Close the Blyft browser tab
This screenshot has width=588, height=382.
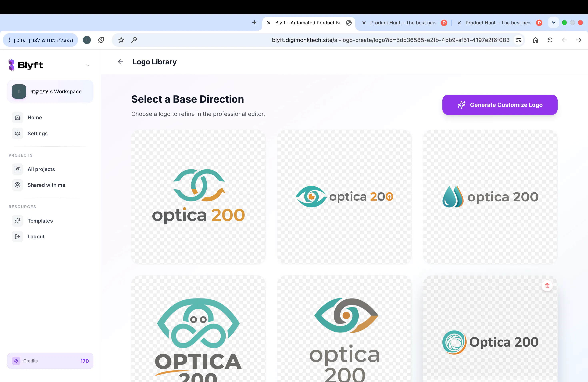pyautogui.click(x=269, y=23)
